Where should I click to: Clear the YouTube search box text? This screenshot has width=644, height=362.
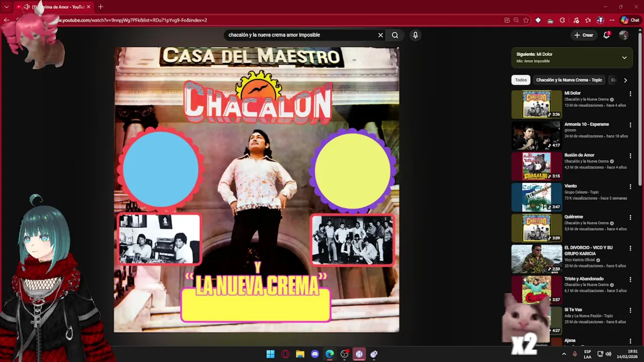pyautogui.click(x=380, y=35)
